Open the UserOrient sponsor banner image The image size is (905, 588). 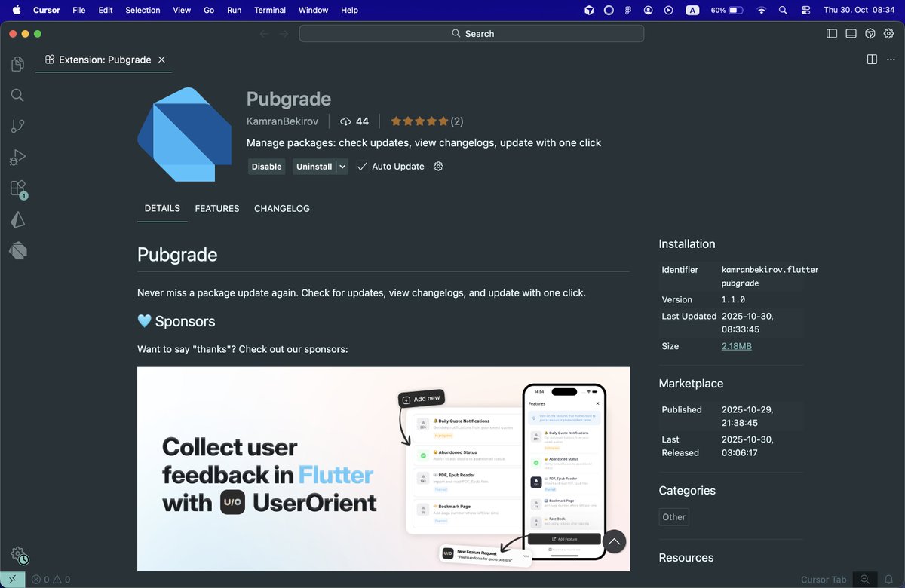point(383,469)
